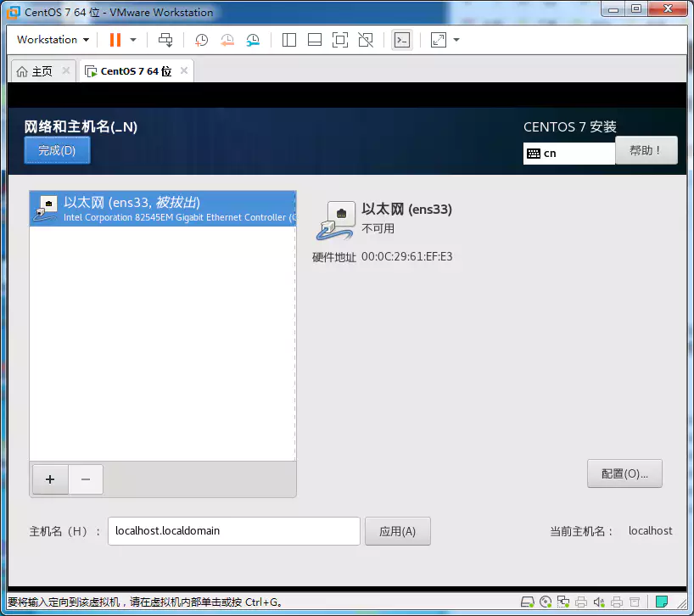The height and width of the screenshot is (616, 694).
Task: Select the 以太网 (ens33) network interface entry
Action: tap(161, 210)
